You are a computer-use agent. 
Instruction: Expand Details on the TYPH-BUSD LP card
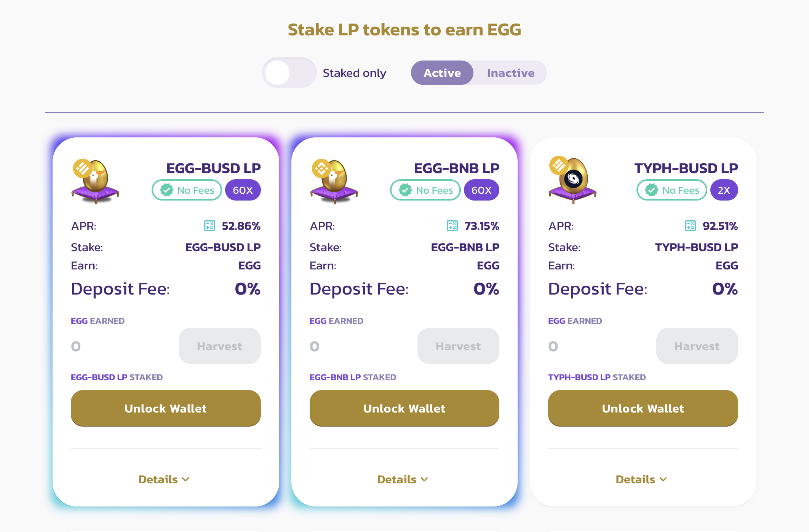pyautogui.click(x=641, y=479)
